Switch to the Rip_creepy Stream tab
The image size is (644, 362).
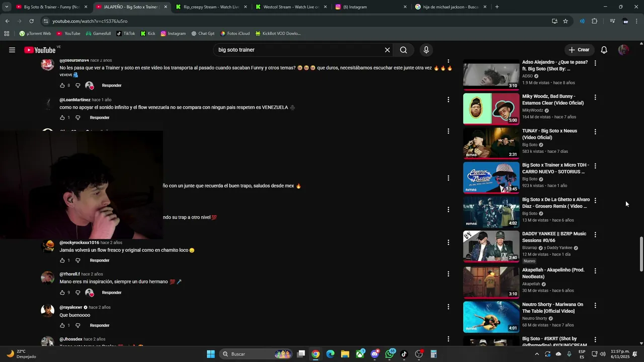211,7
